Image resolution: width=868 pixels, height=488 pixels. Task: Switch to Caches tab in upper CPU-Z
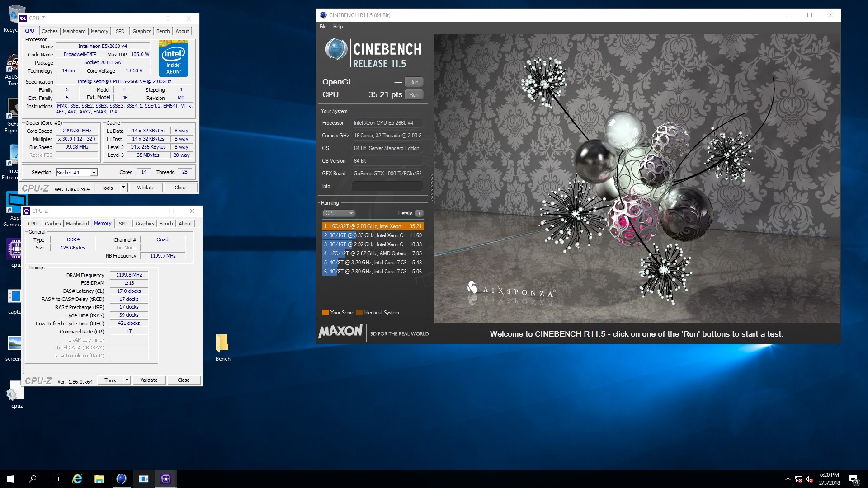point(49,31)
